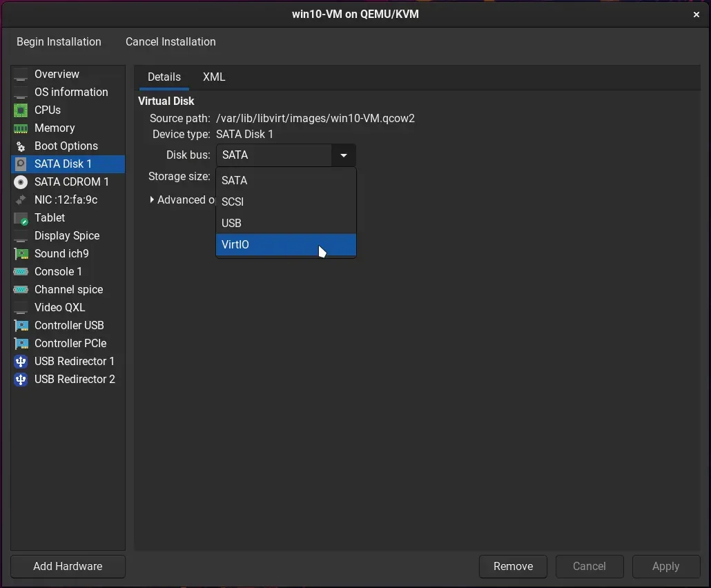
Task: Choose SATA from the bus list
Action: 286,180
